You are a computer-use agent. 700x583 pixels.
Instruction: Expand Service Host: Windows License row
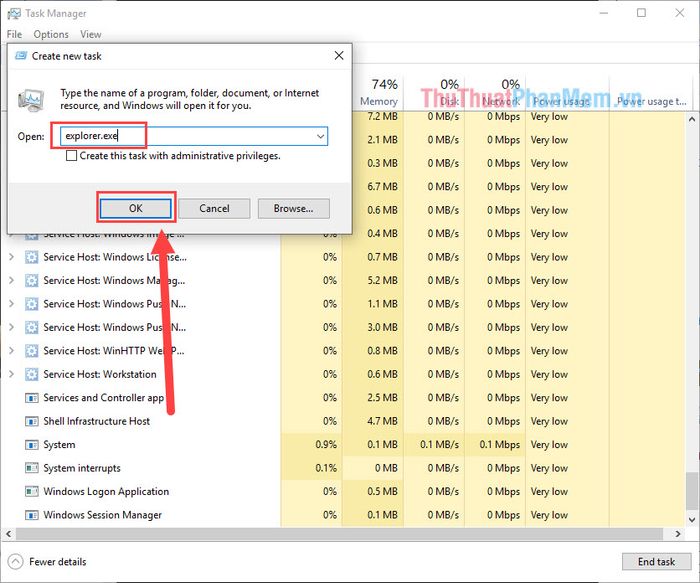coord(12,257)
